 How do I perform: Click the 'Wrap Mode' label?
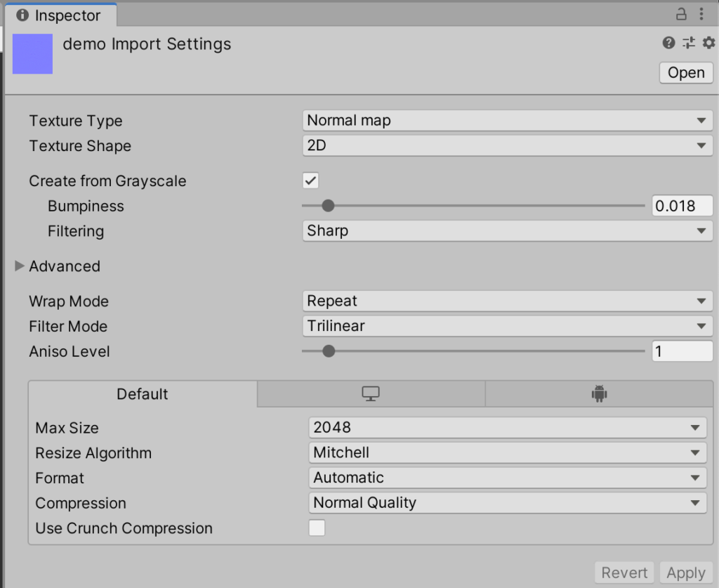[69, 301]
